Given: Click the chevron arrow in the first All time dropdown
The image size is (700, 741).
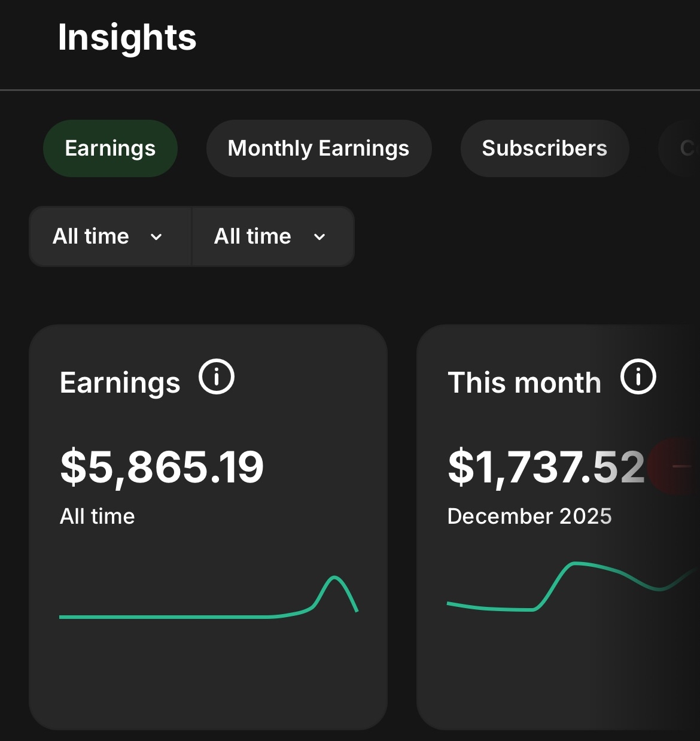Looking at the screenshot, I should pyautogui.click(x=156, y=237).
